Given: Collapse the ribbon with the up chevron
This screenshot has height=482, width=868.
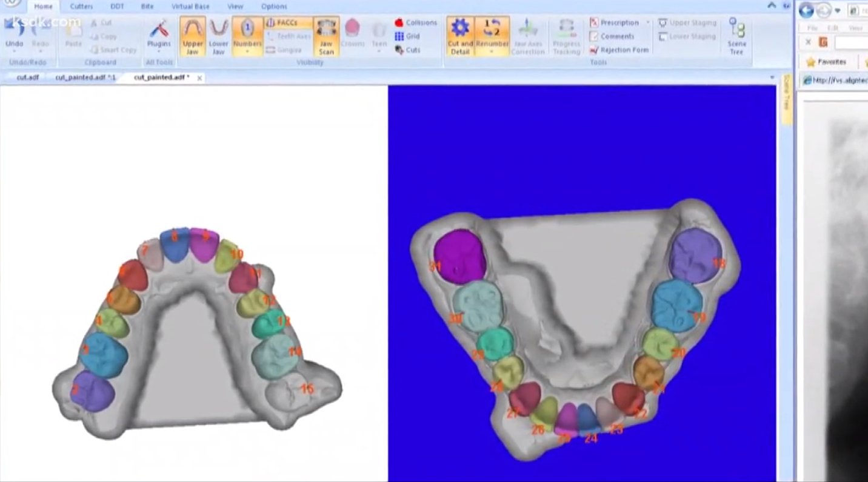Looking at the screenshot, I should (x=771, y=5).
